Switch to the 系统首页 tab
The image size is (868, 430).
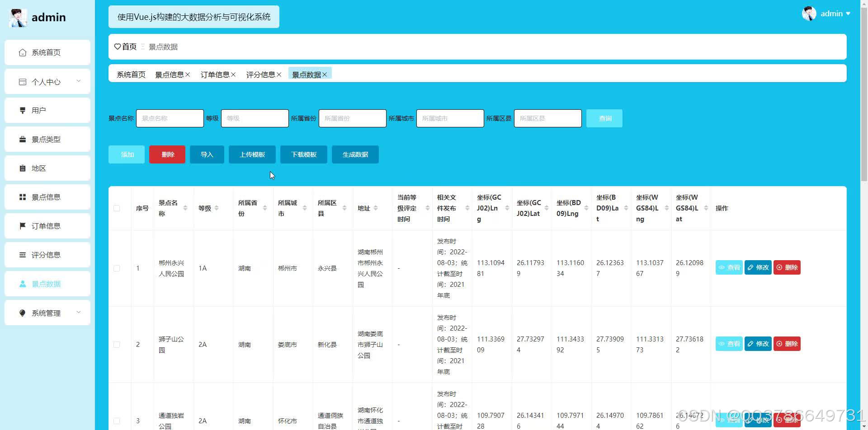tap(131, 75)
